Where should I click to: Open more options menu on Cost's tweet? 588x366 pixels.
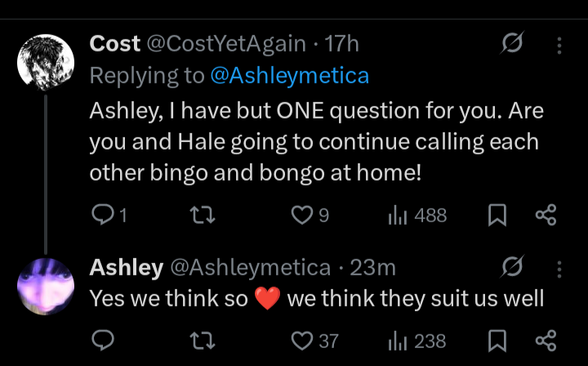559,44
